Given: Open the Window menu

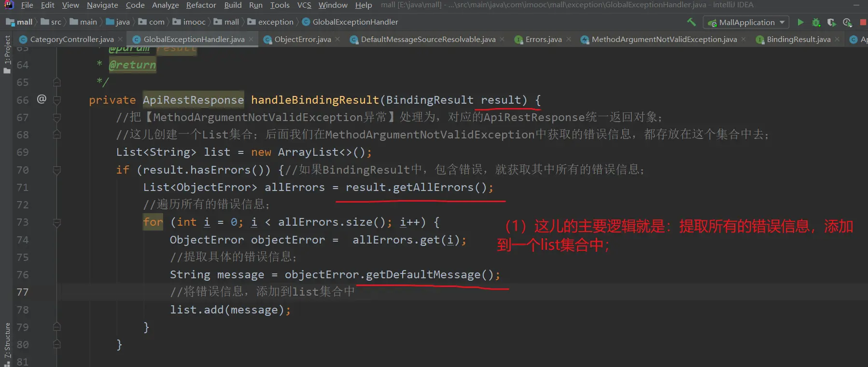Looking at the screenshot, I should (x=333, y=5).
